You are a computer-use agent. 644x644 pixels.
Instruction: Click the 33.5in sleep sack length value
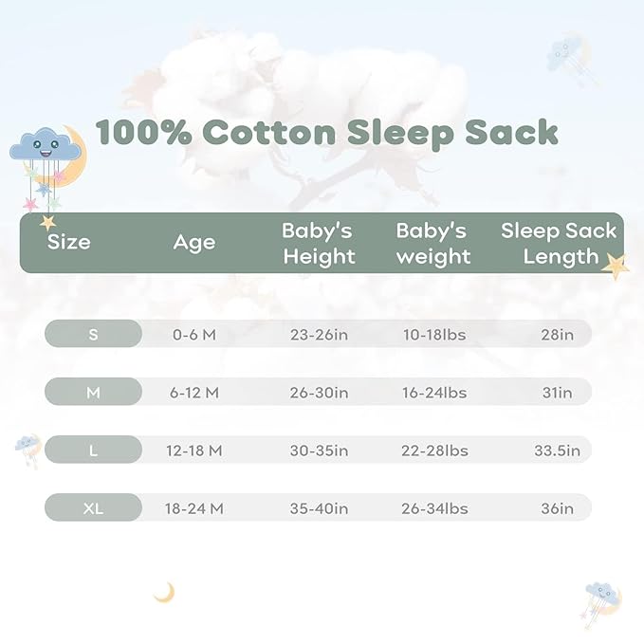tap(557, 451)
